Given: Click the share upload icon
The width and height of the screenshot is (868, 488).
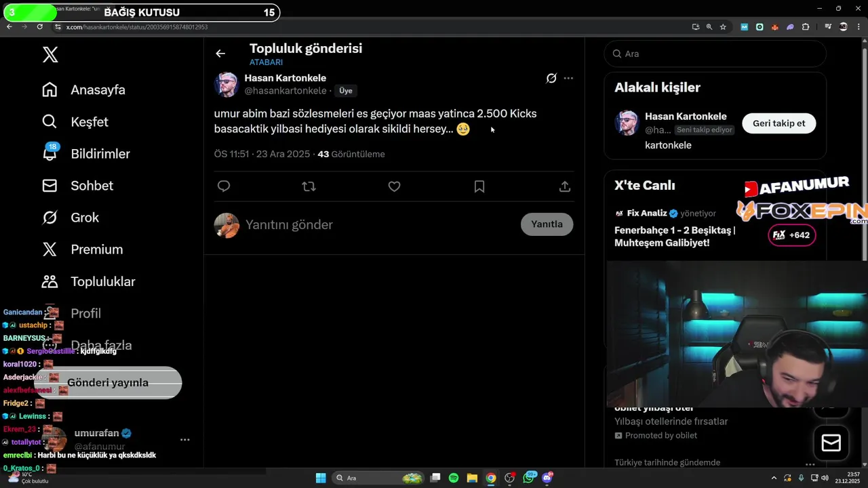Looking at the screenshot, I should [x=565, y=186].
